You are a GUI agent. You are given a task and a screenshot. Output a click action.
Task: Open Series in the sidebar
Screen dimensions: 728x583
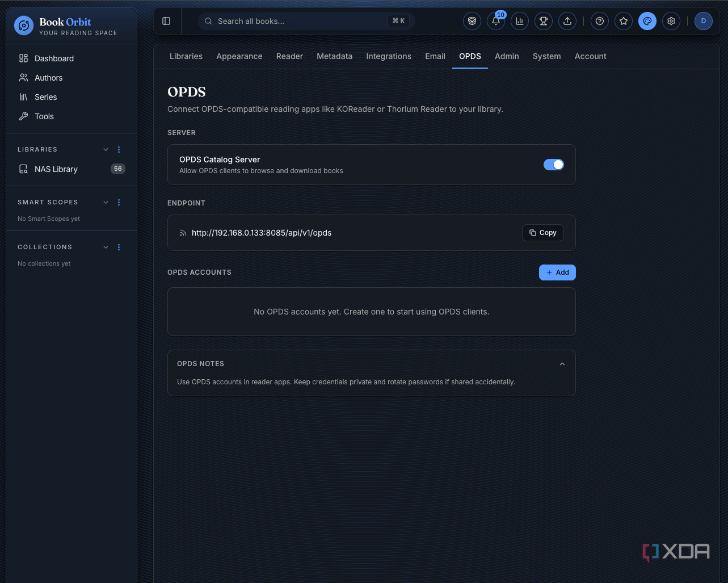[x=71, y=97]
